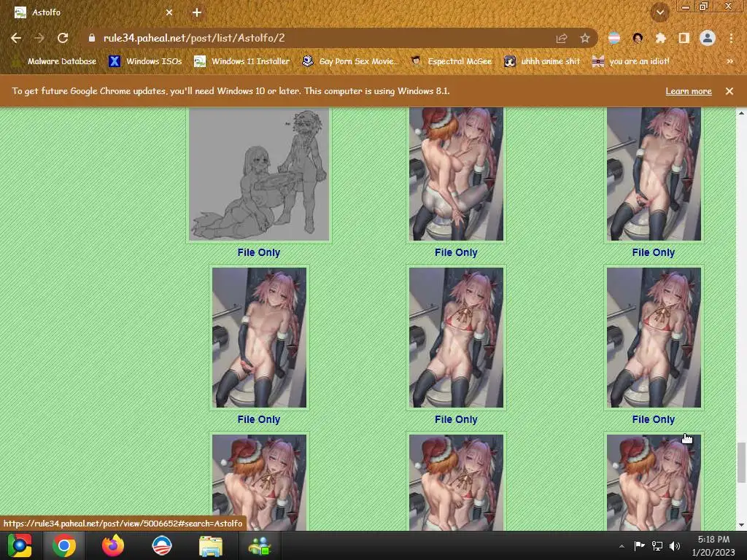Switch to Chrome on the taskbar
This screenshot has width=747, height=560.
[64, 545]
